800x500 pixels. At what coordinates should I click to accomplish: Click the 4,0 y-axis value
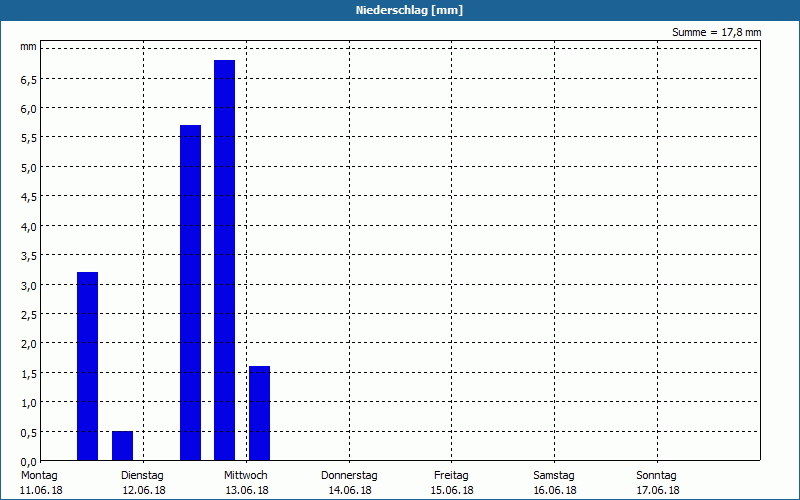coord(29,227)
